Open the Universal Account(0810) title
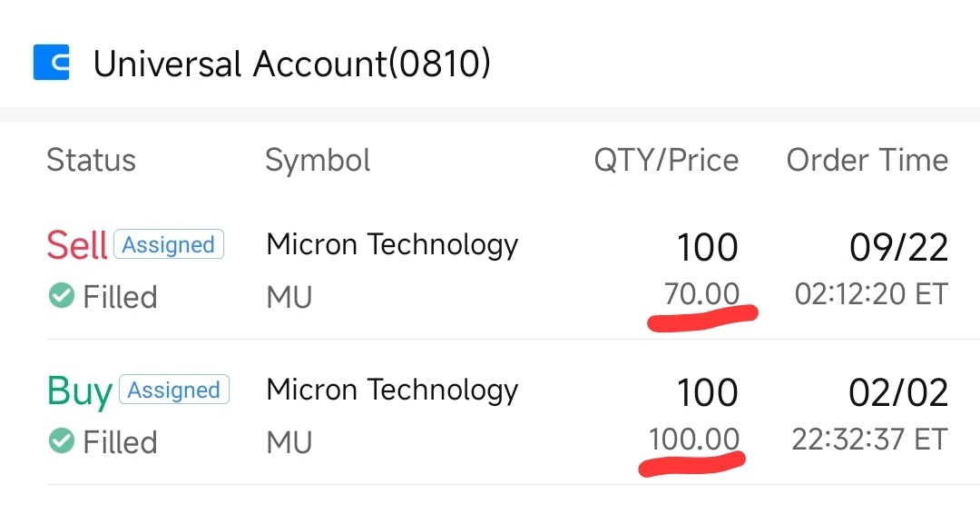This screenshot has height=514, width=980. (x=292, y=64)
